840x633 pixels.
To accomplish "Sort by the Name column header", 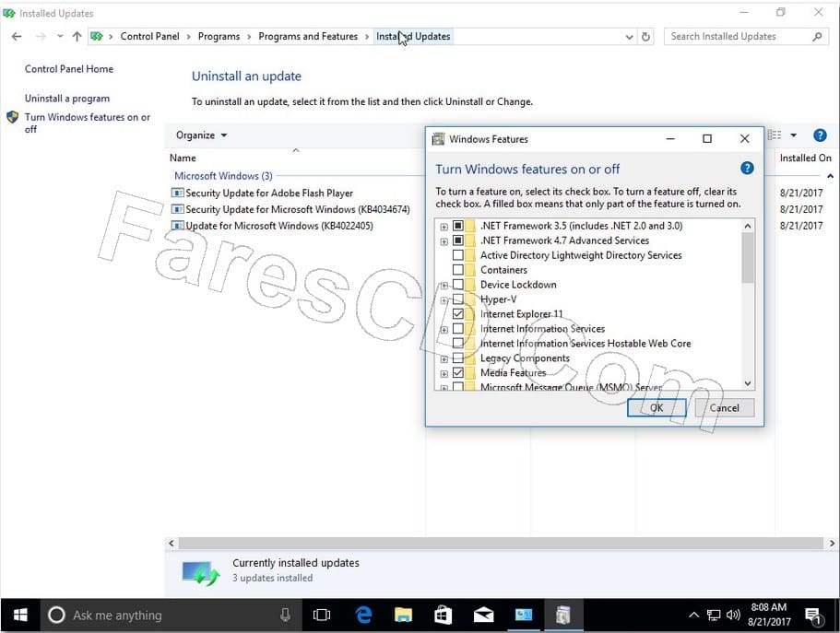I will pos(183,158).
